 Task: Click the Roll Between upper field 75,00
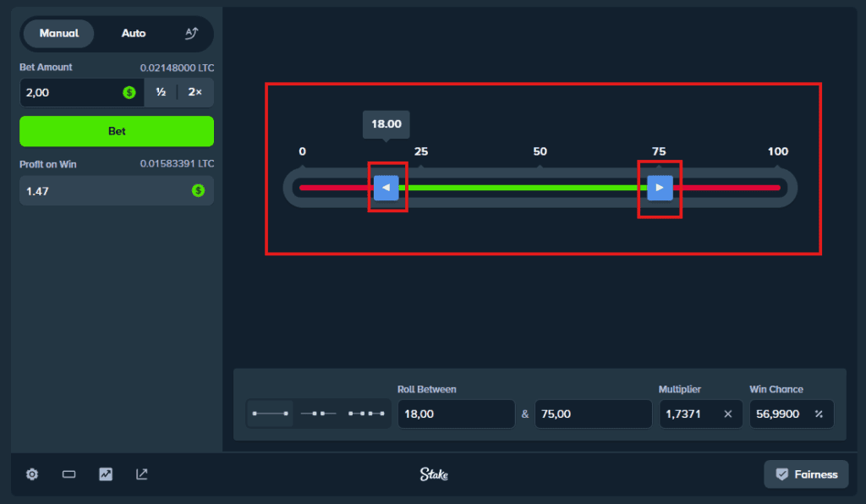click(x=593, y=414)
